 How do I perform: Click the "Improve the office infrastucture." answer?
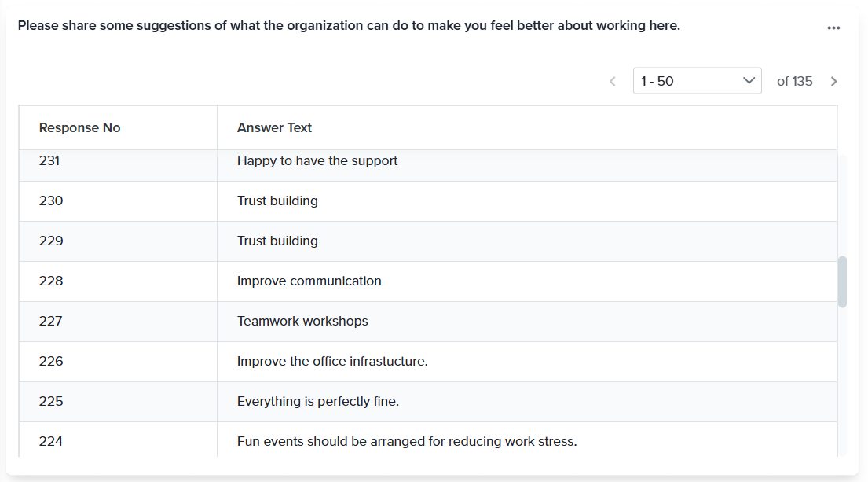[x=331, y=362]
